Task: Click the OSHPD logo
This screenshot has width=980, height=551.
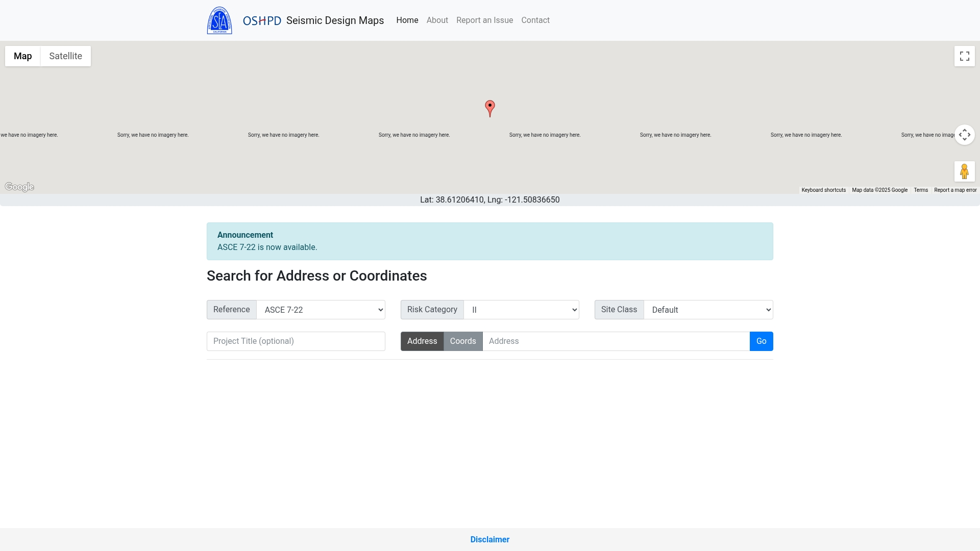Action: pyautogui.click(x=262, y=20)
